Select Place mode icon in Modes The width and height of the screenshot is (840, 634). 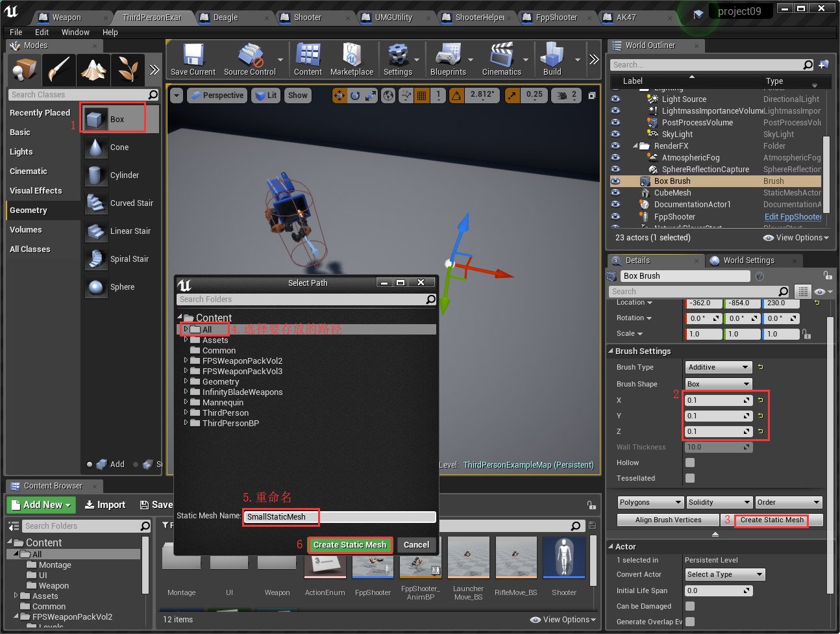[x=25, y=70]
